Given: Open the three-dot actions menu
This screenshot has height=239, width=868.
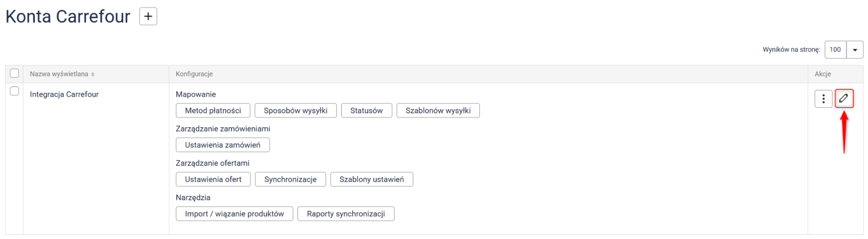Looking at the screenshot, I should (823, 99).
